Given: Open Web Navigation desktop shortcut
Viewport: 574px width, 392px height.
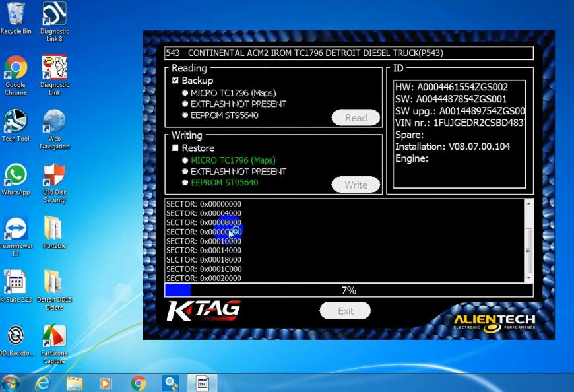Looking at the screenshot, I should point(54,129).
